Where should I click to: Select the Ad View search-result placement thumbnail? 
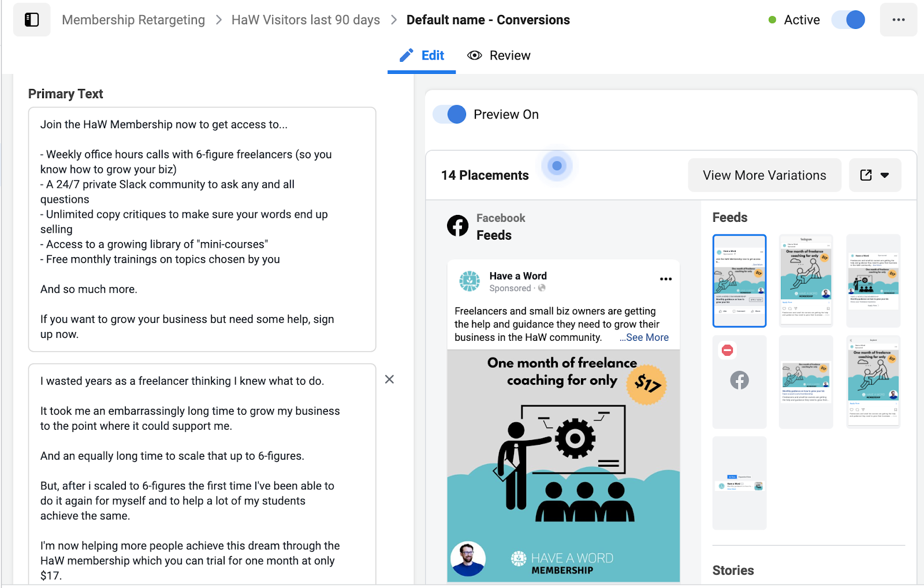[x=739, y=483]
